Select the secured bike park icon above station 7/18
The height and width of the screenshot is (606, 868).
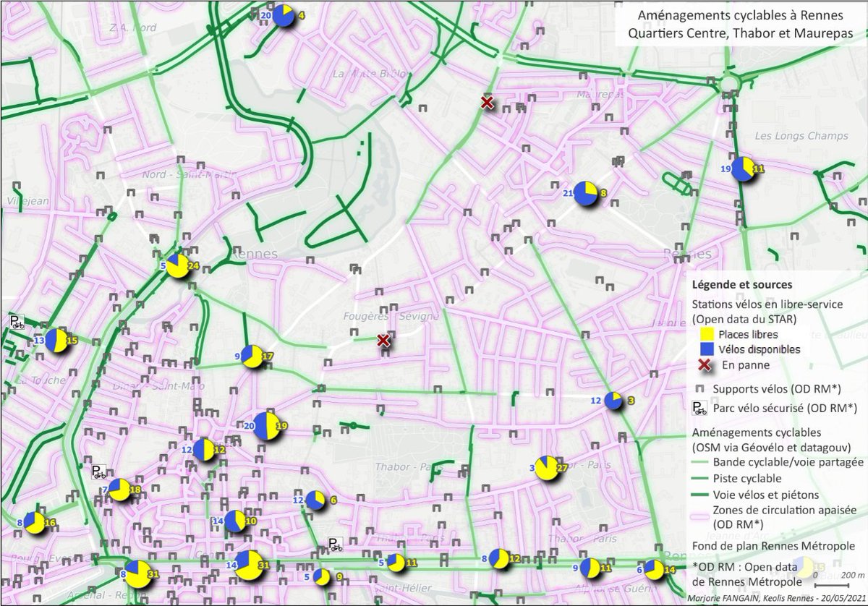(99, 472)
